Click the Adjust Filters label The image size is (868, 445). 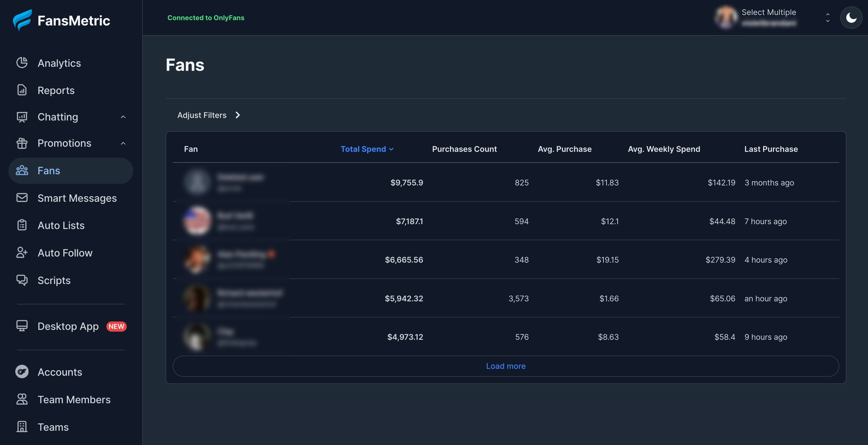coord(202,115)
